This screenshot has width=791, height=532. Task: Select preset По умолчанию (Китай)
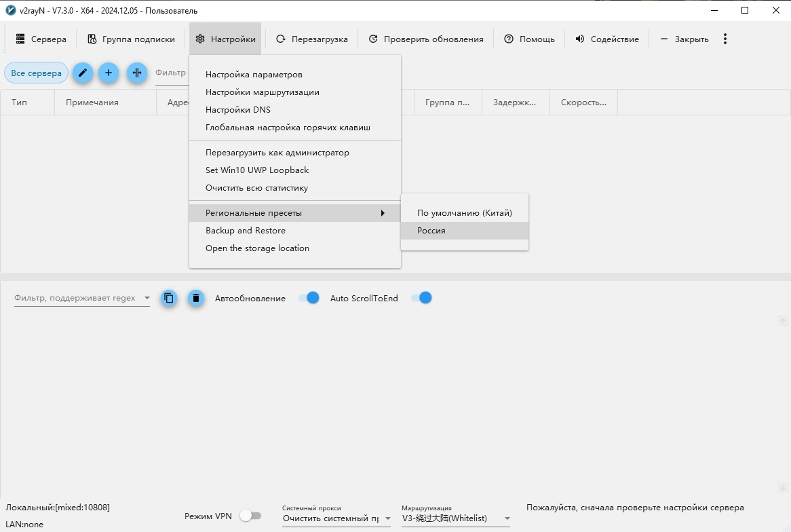[465, 213]
